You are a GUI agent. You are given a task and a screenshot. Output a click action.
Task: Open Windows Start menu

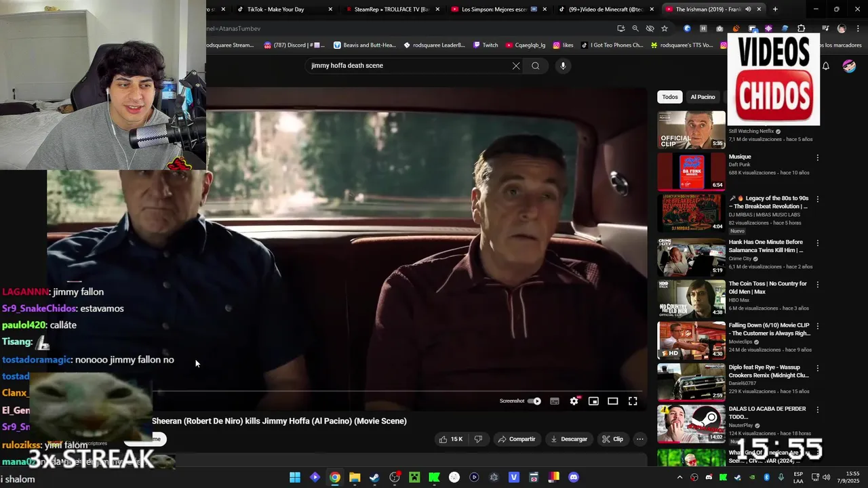coord(295,478)
